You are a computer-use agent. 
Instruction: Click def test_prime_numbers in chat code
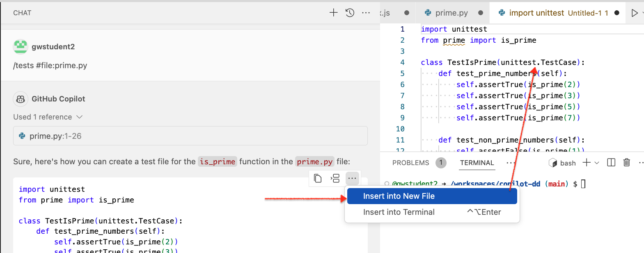[x=101, y=231]
